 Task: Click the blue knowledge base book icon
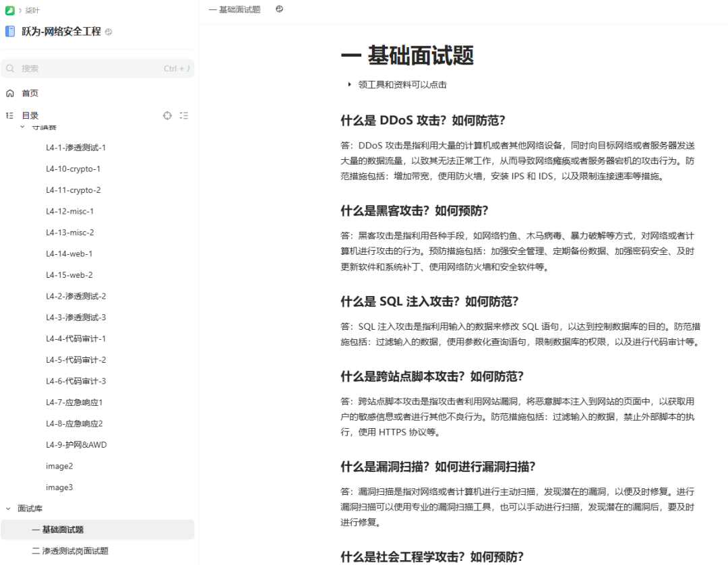(9, 32)
